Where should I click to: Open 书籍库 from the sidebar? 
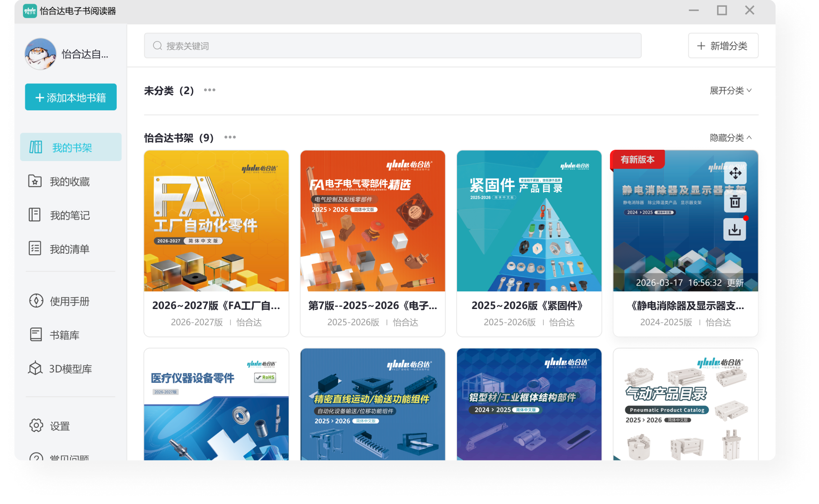pos(64,335)
